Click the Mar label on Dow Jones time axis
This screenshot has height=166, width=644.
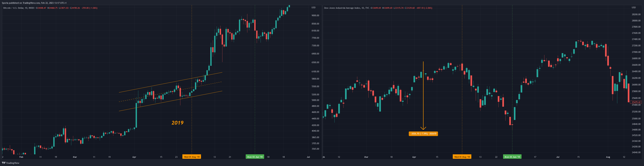(366, 157)
